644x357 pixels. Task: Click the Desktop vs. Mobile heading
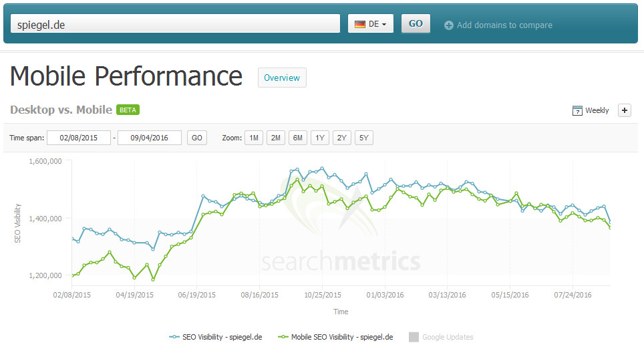pos(61,110)
